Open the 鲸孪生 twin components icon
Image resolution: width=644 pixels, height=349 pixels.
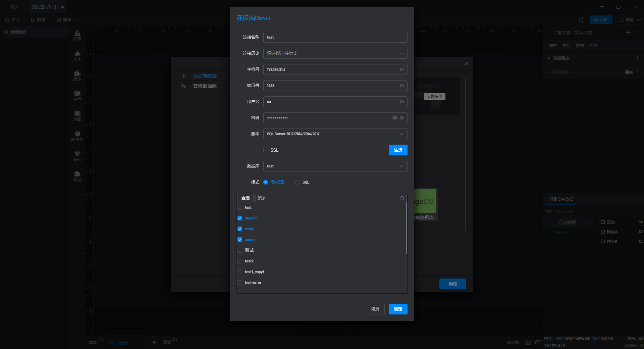point(77,136)
